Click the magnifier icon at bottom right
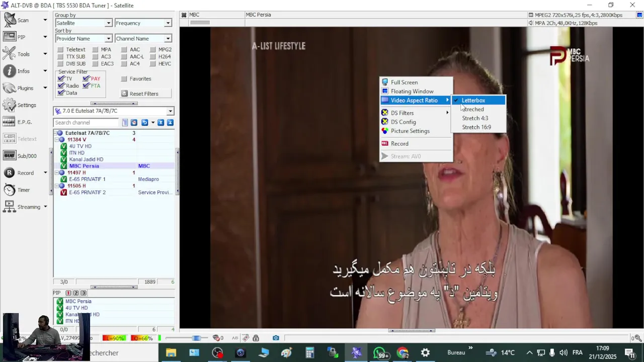The image size is (644, 362). pos(637,338)
